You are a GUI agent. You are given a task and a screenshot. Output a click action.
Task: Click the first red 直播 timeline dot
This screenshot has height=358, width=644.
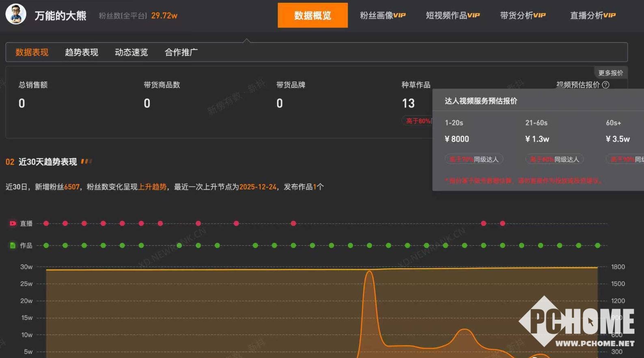(46, 223)
